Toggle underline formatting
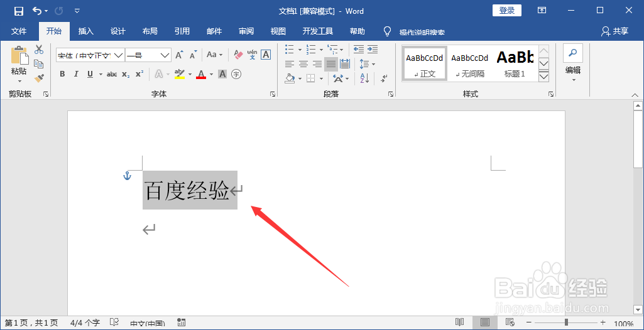This screenshot has width=644, height=330. point(90,74)
